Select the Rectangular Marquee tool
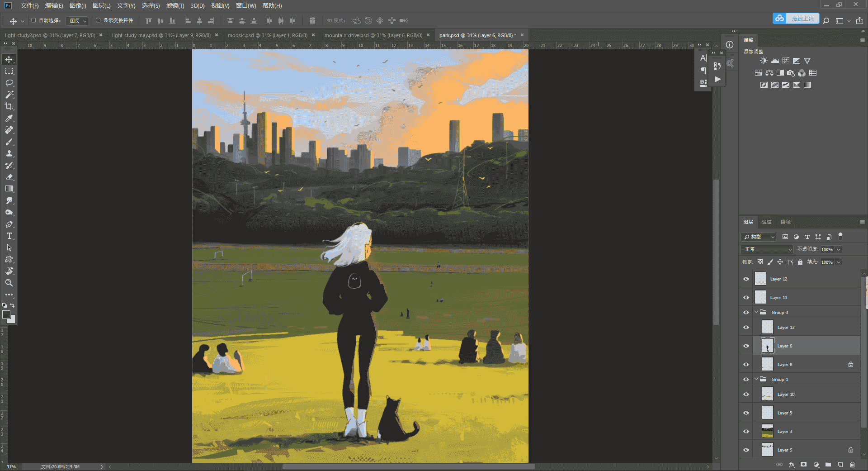868x471 pixels. tap(9, 71)
